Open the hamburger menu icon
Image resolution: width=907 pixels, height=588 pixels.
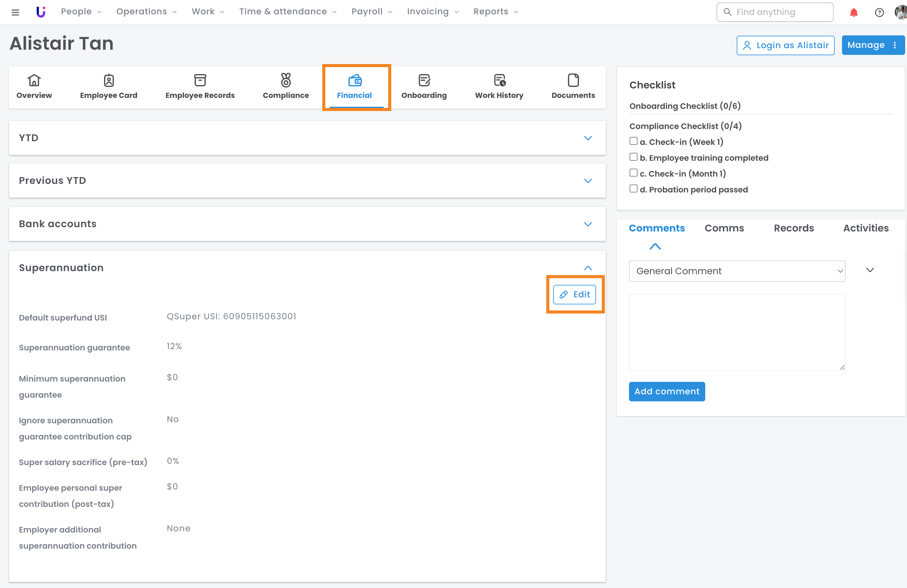click(15, 12)
